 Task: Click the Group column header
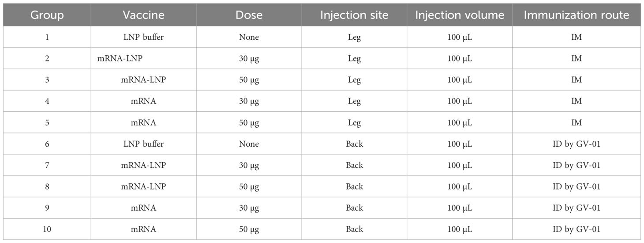(x=47, y=15)
